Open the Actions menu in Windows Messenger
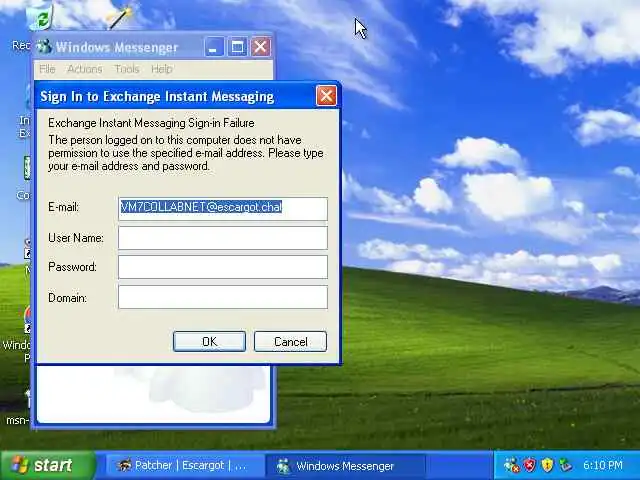Image resolution: width=640 pixels, height=480 pixels. click(x=84, y=69)
